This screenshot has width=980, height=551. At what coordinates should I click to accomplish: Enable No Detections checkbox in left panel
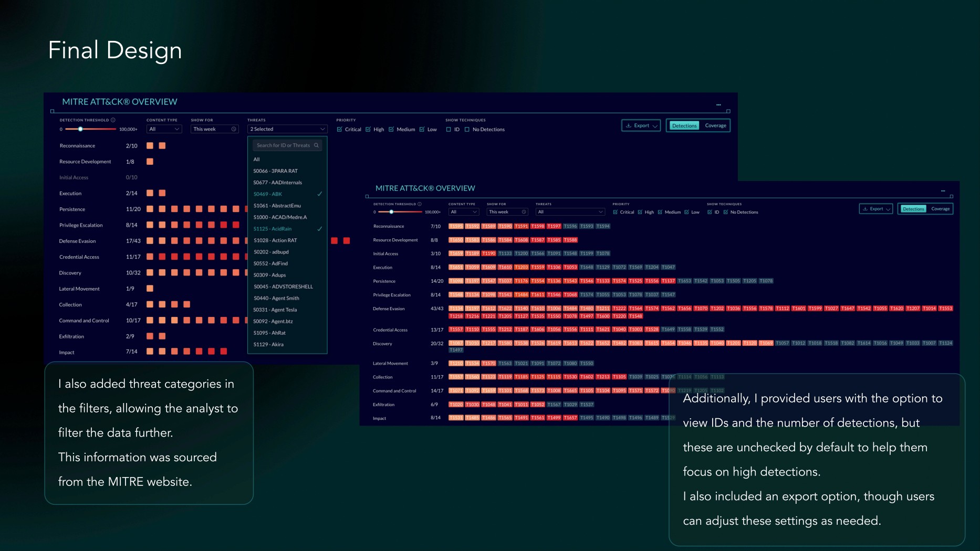tap(467, 129)
